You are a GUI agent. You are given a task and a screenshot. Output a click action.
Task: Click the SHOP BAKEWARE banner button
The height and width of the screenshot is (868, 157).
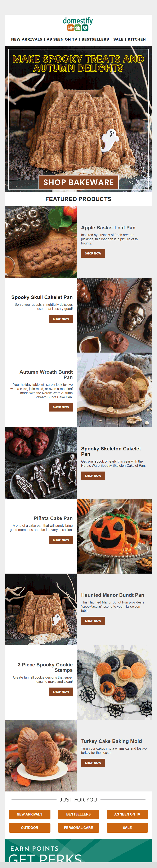(78, 182)
